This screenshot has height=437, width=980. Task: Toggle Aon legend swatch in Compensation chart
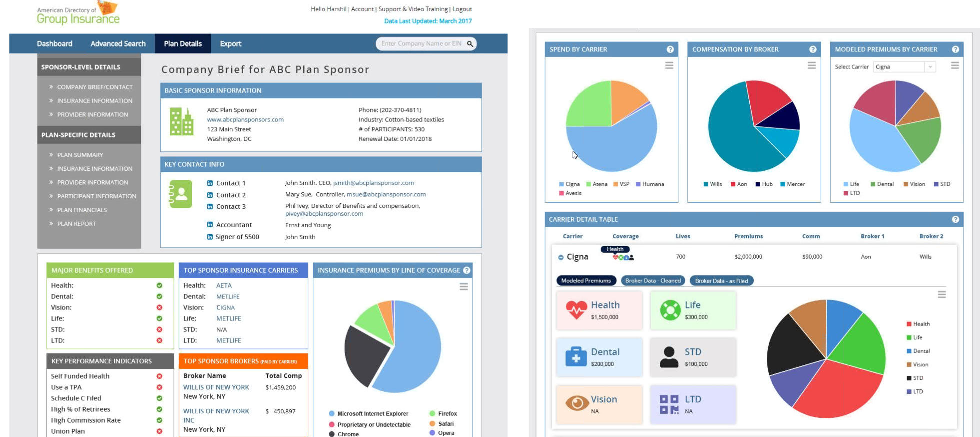(733, 184)
